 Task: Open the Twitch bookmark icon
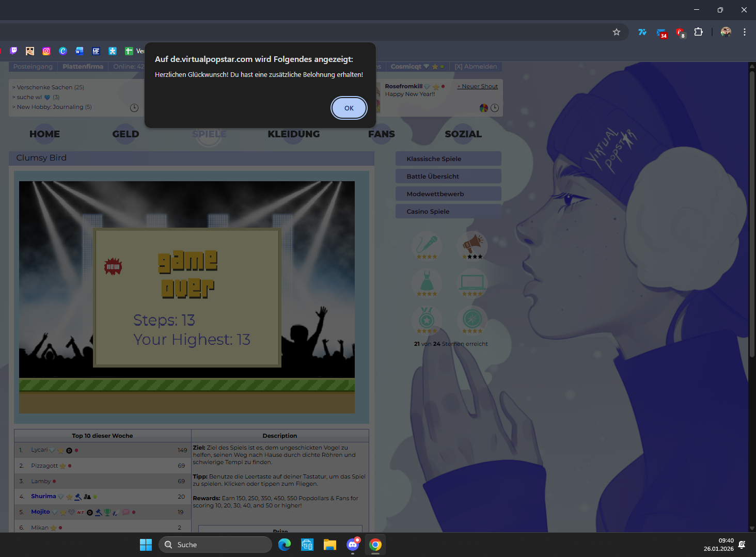coord(13,51)
